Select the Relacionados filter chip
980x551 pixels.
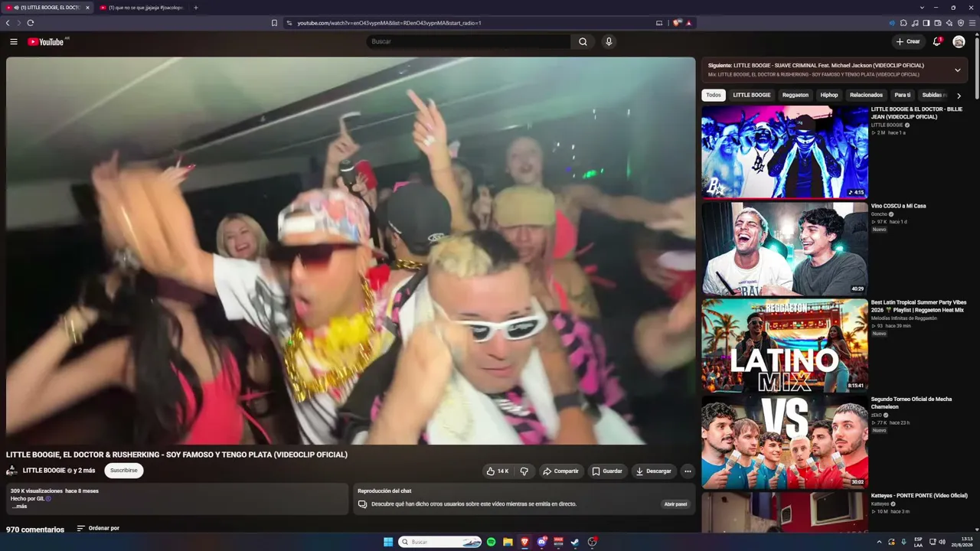[x=867, y=95]
